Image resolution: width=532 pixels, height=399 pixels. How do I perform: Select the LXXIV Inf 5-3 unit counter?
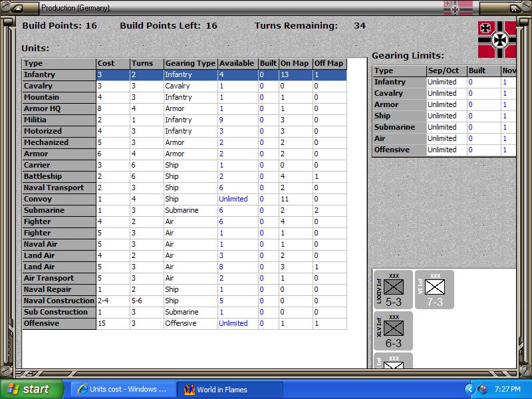click(x=393, y=289)
